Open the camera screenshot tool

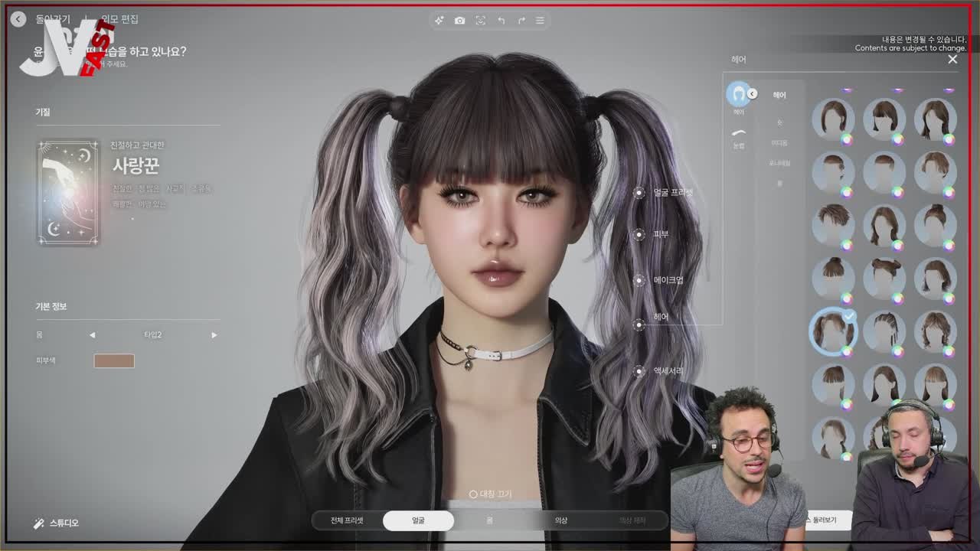(459, 21)
